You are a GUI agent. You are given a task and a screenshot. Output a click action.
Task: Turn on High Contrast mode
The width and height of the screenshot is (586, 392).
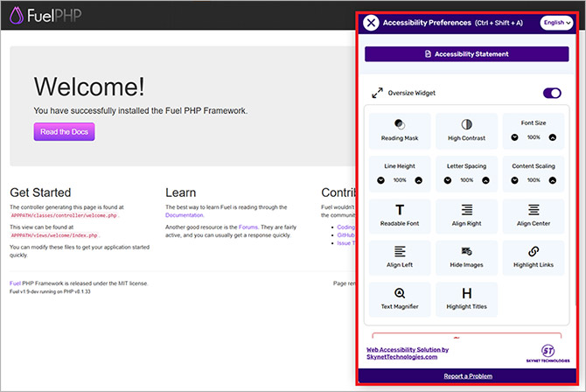pyautogui.click(x=466, y=131)
